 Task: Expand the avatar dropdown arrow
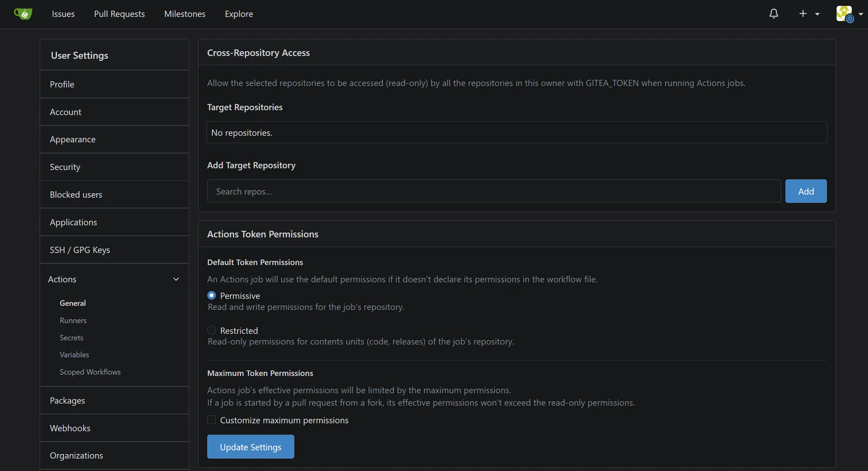click(x=861, y=14)
